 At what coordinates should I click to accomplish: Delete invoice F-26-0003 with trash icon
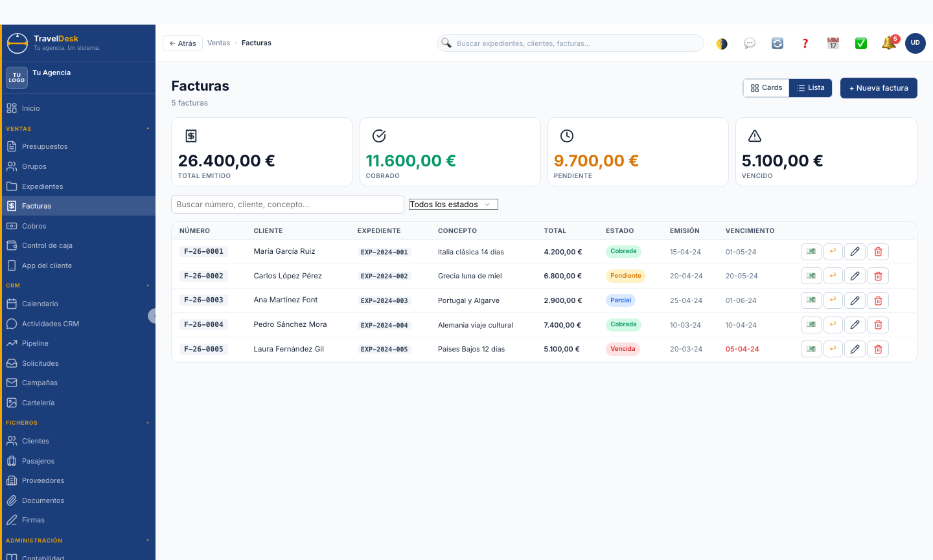coord(878,300)
